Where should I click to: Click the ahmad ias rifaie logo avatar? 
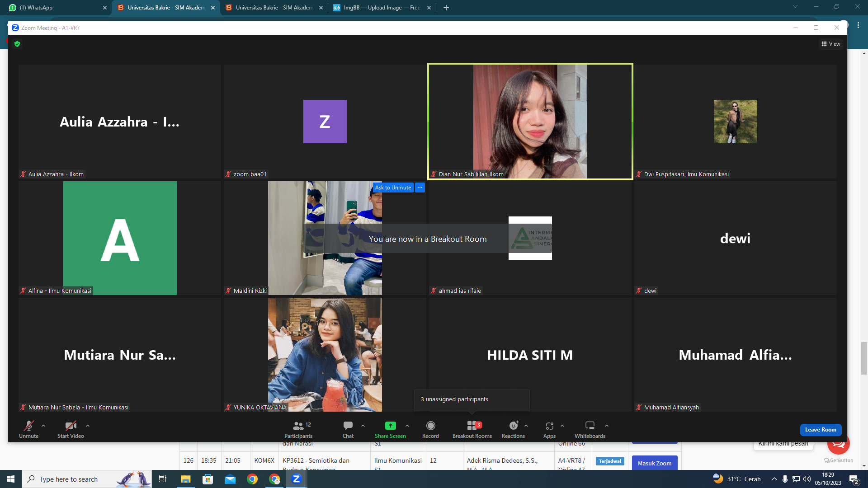pyautogui.click(x=530, y=238)
